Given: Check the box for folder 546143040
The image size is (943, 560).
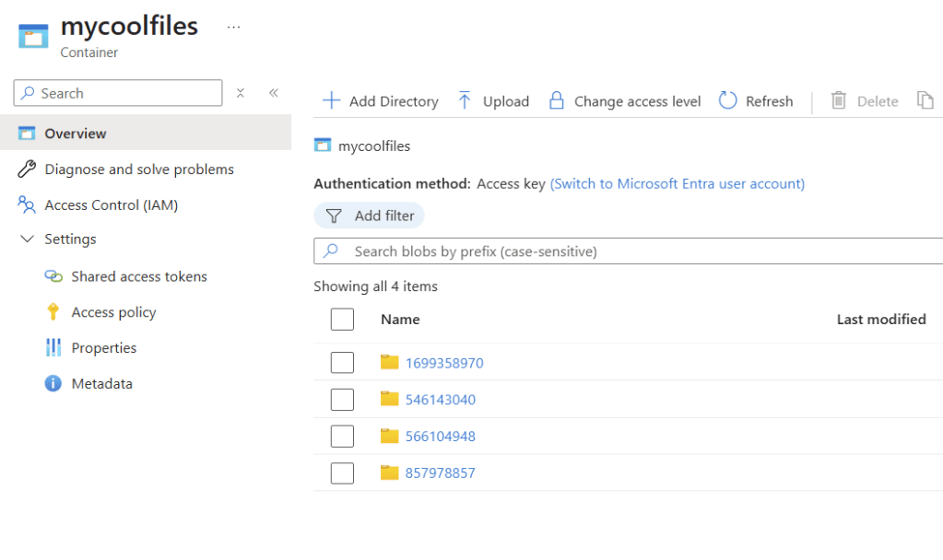Looking at the screenshot, I should click(x=342, y=400).
